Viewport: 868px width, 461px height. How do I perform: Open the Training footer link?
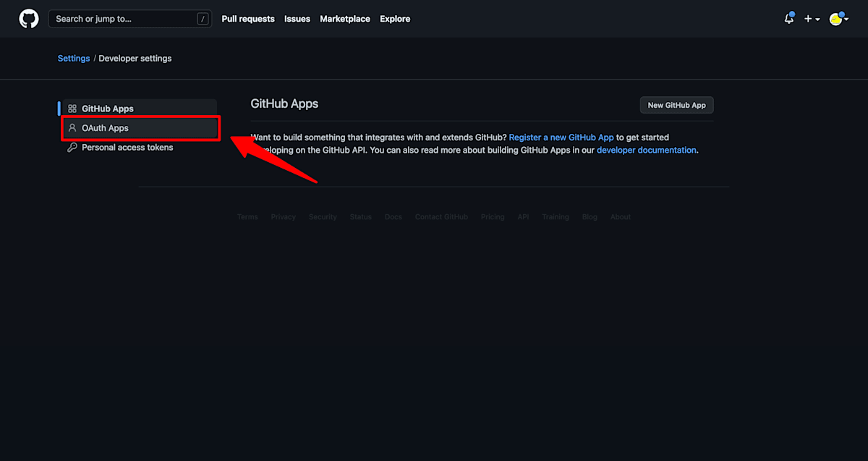click(x=556, y=217)
